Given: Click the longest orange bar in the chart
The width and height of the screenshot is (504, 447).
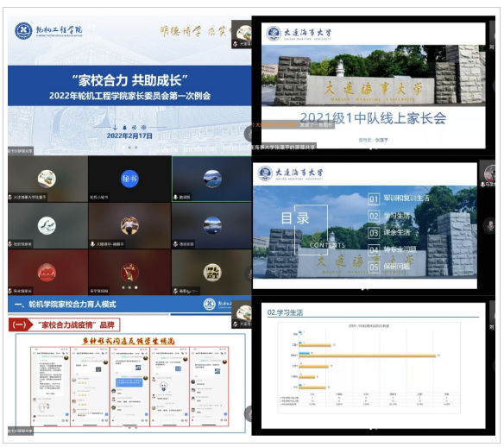Looking at the screenshot, I should click(368, 356).
